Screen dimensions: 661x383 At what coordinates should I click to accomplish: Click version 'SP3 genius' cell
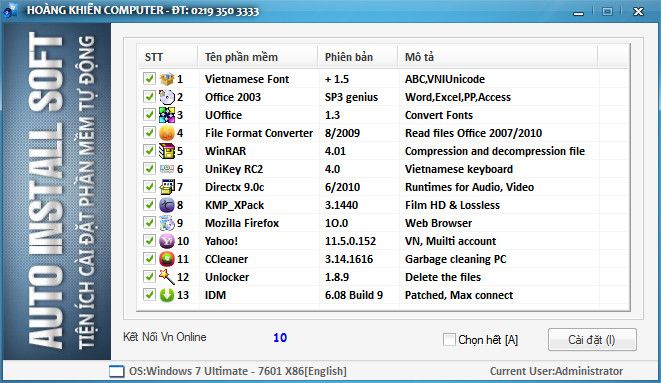coord(351,97)
